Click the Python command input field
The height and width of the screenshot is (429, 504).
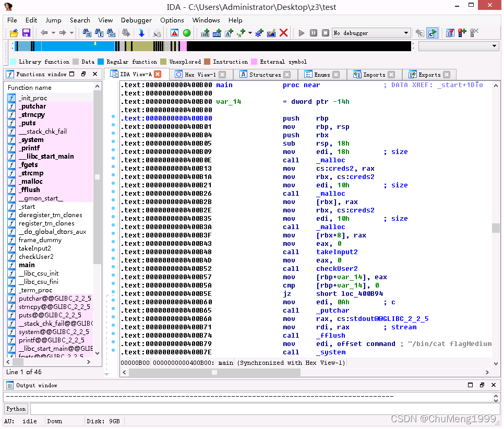click(265, 409)
